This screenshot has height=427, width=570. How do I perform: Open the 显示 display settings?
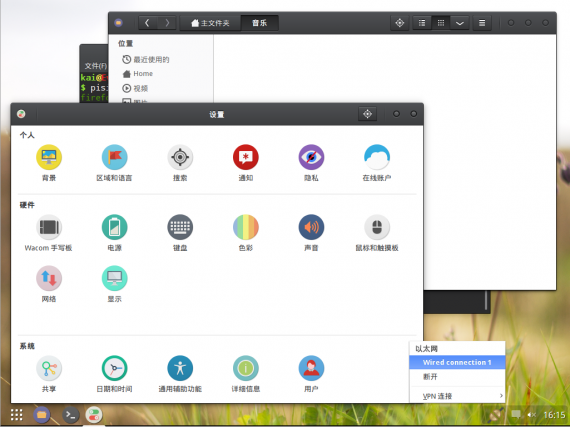click(114, 284)
